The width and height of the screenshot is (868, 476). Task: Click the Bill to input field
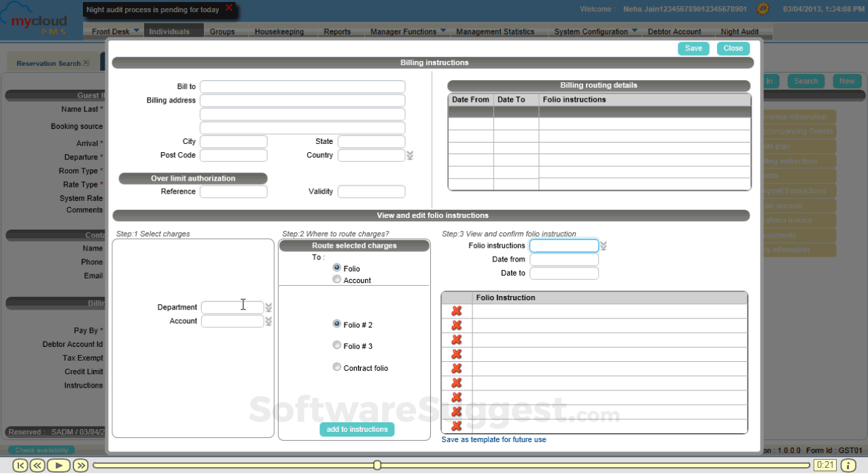pos(302,87)
